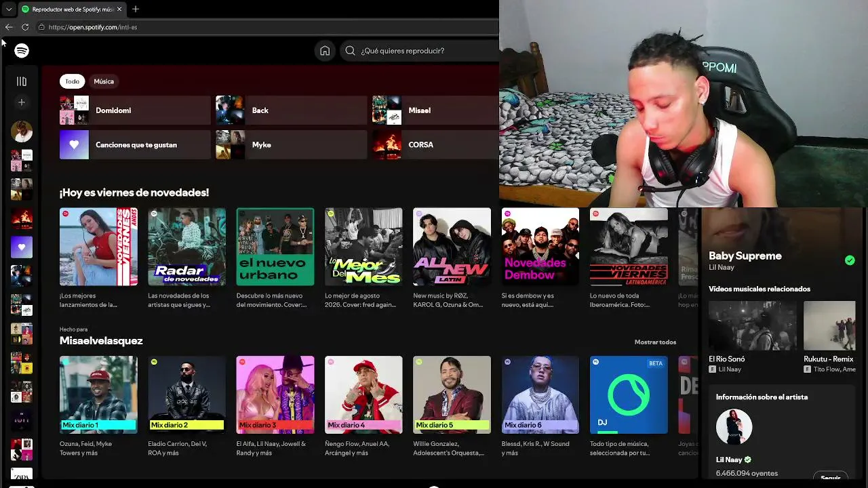Select the Reproductor web de Spotify tab
This screenshot has height=488, width=868.
coord(72,9)
